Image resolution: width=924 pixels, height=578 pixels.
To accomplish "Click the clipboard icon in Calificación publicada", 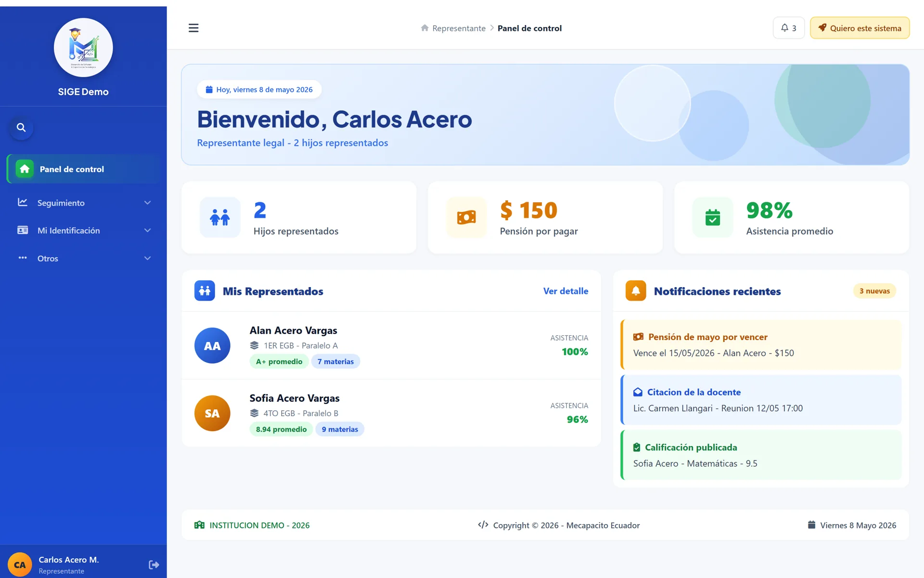I will (637, 447).
